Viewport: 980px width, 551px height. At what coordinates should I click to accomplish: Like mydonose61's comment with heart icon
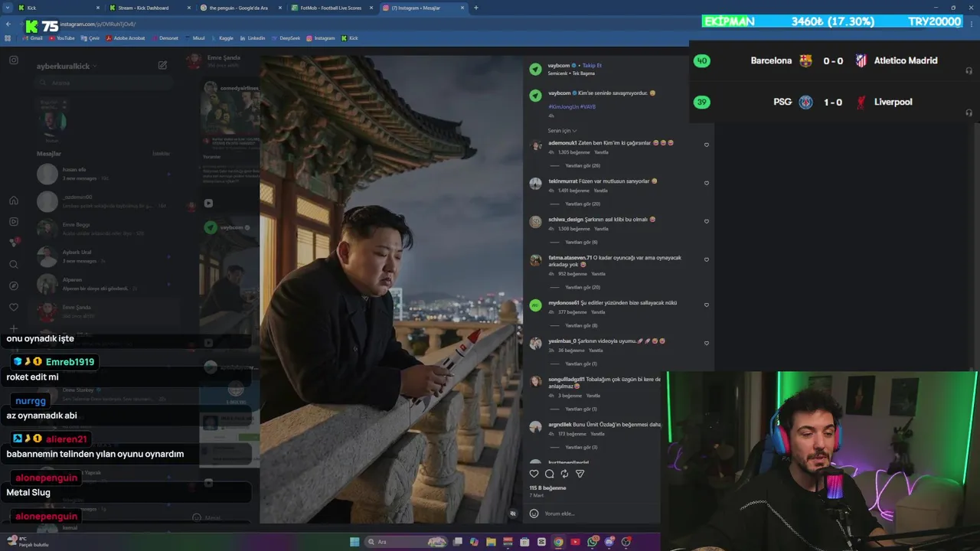click(x=707, y=305)
